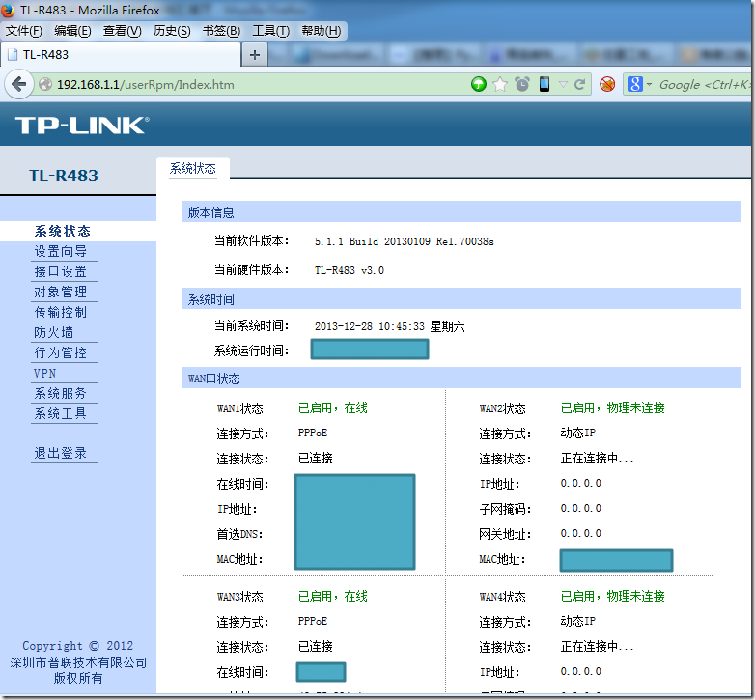Click the mobile phone icon in address bar
Viewport: 755px width, 700px height.
[545, 84]
